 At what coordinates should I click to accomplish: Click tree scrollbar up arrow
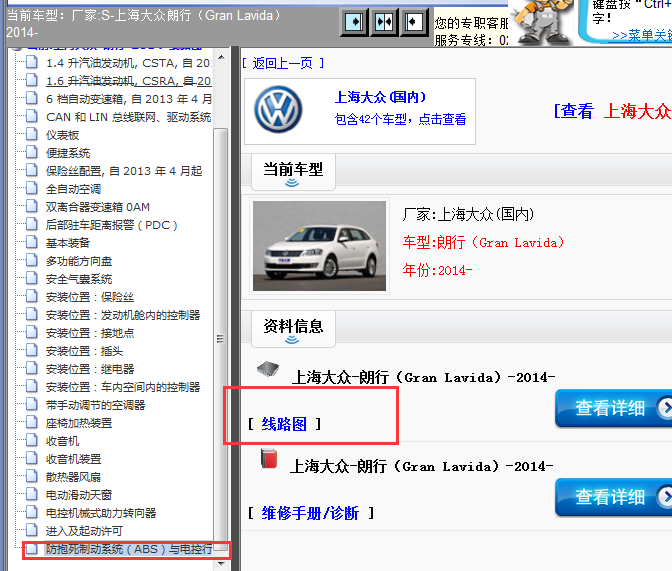pyautogui.click(x=221, y=57)
